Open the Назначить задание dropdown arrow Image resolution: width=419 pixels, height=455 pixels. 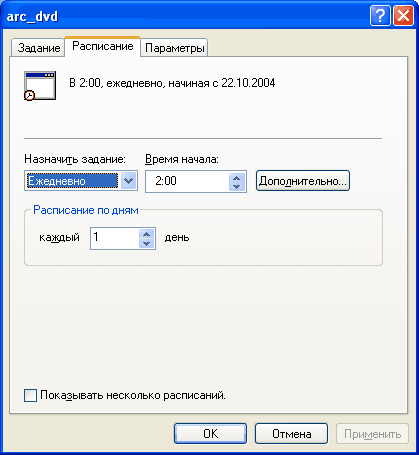129,181
